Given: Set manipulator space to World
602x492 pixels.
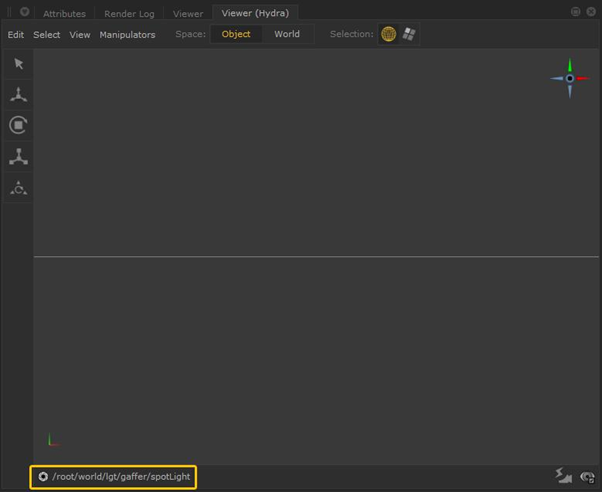Looking at the screenshot, I should (287, 34).
